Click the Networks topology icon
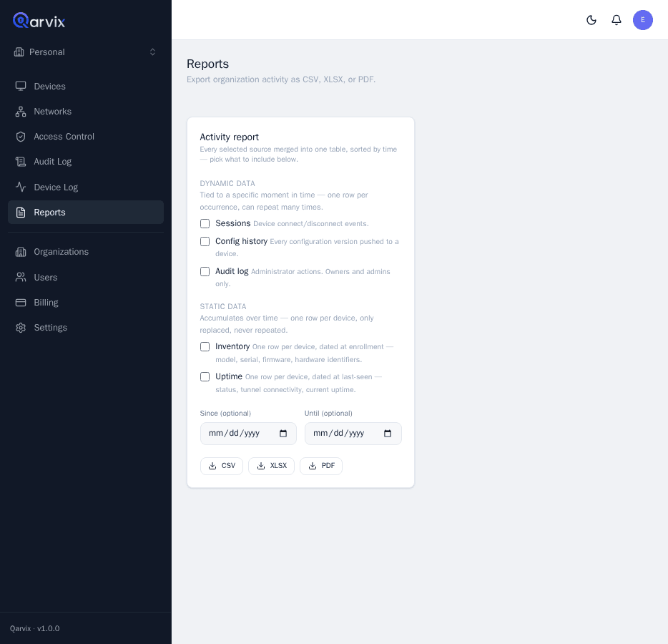Image resolution: width=668 pixels, height=644 pixels. coord(21,111)
